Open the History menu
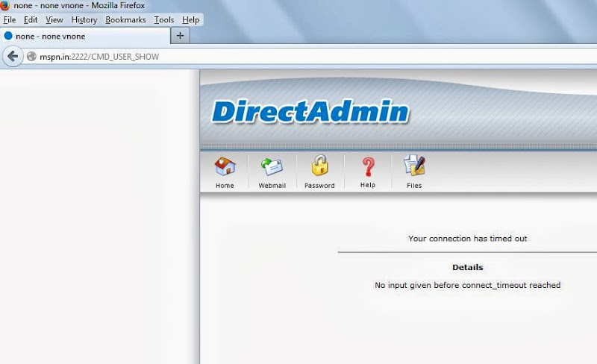 (x=84, y=20)
